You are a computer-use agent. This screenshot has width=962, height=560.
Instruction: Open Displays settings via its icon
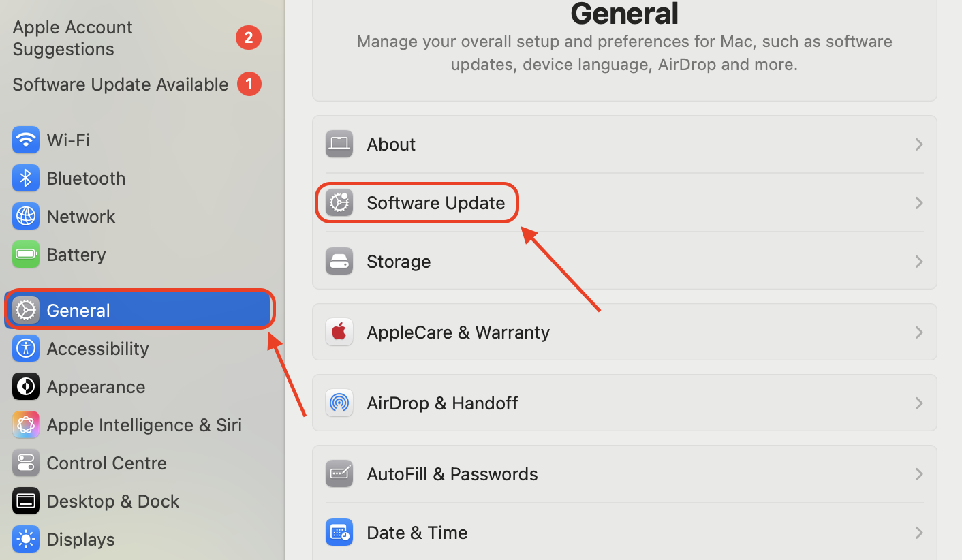[25, 539]
